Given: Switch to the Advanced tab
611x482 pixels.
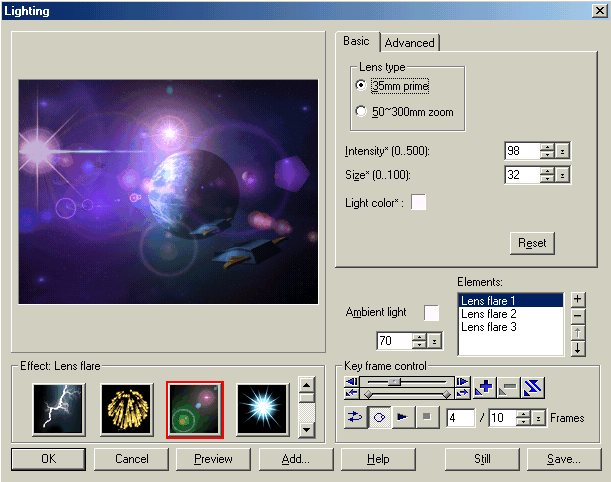Looking at the screenshot, I should click(410, 42).
